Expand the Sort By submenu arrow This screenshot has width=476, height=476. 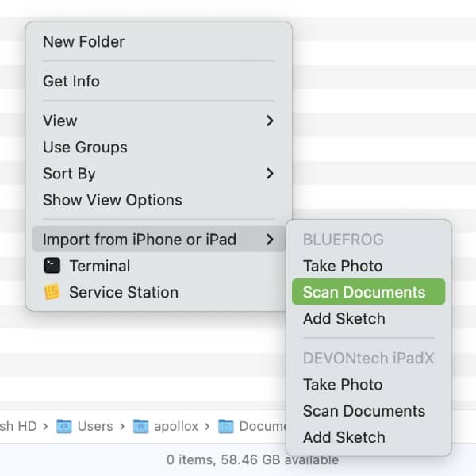(270, 174)
